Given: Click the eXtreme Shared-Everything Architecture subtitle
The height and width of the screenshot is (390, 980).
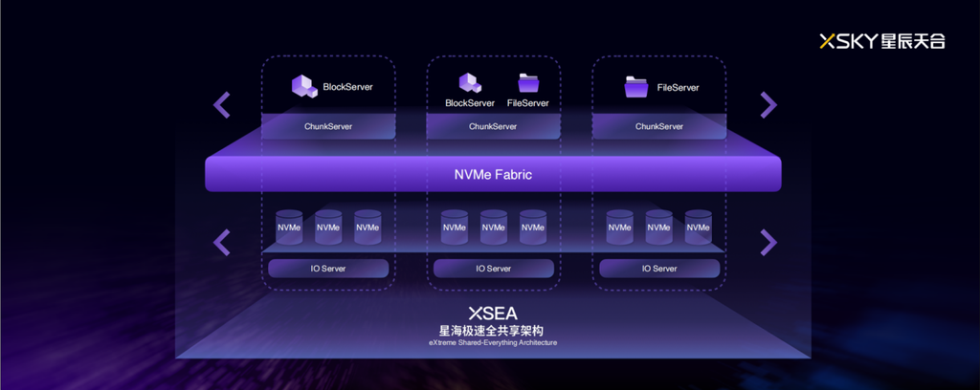Looking at the screenshot, I should click(493, 342).
